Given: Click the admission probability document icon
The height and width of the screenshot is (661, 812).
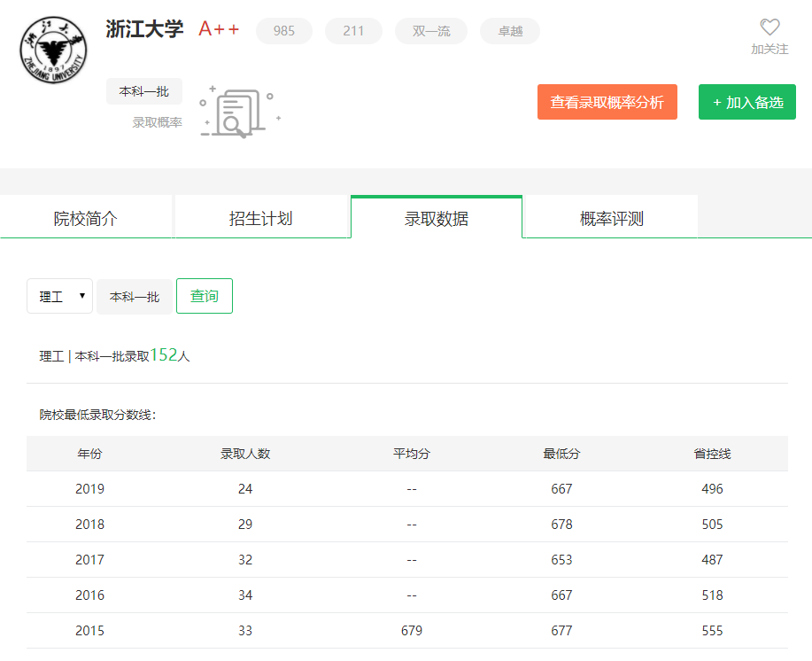Looking at the screenshot, I should pos(240,112).
